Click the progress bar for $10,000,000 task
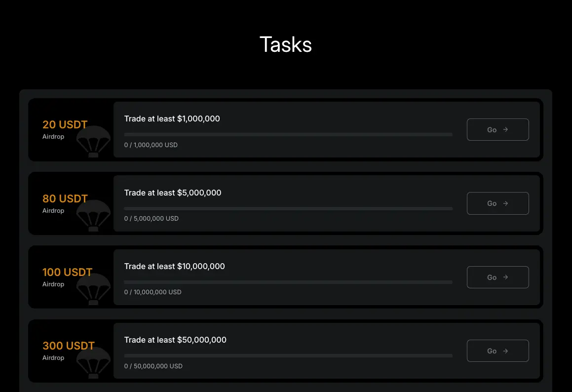Image resolution: width=572 pixels, height=392 pixels. tap(288, 282)
